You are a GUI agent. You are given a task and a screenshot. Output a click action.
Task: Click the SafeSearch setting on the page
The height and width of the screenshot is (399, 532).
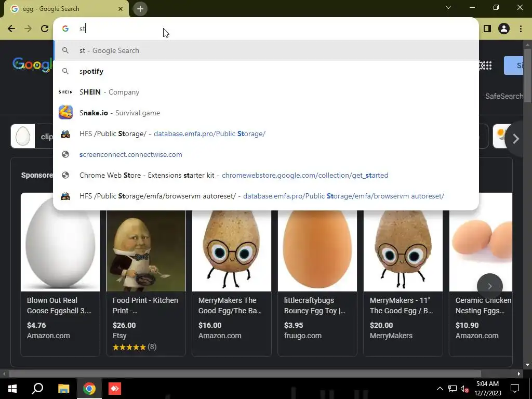[x=504, y=96]
